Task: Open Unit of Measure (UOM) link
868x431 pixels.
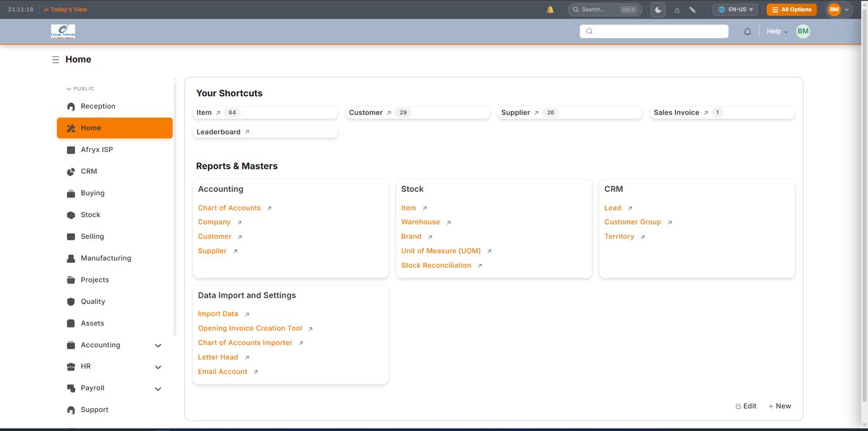Action: click(441, 251)
